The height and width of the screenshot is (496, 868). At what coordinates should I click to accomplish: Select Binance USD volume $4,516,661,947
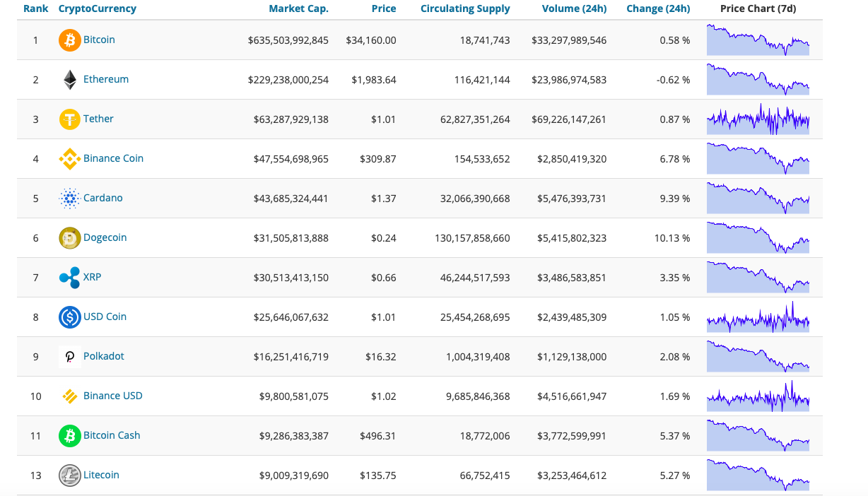(572, 396)
